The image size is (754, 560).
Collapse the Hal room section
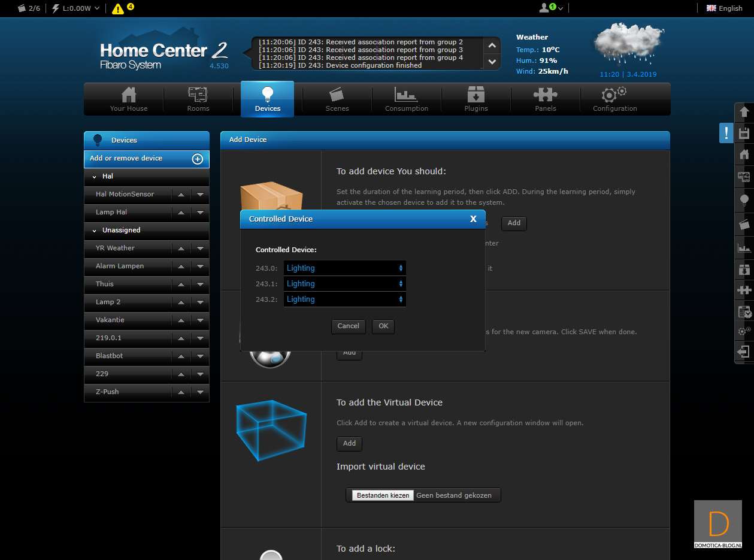[x=95, y=177]
